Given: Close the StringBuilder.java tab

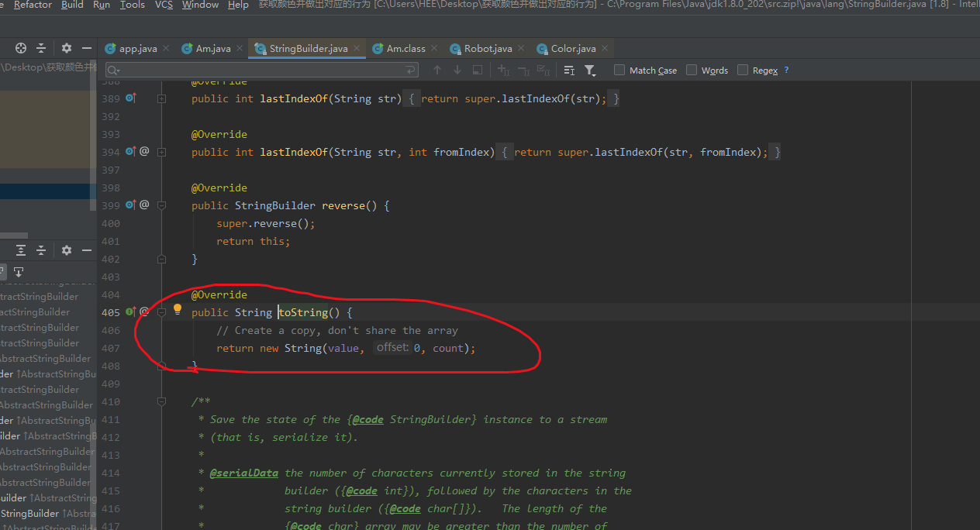Looking at the screenshot, I should (x=357, y=48).
